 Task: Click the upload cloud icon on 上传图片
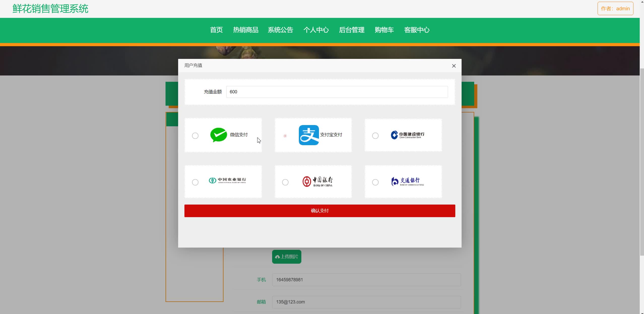point(278,257)
